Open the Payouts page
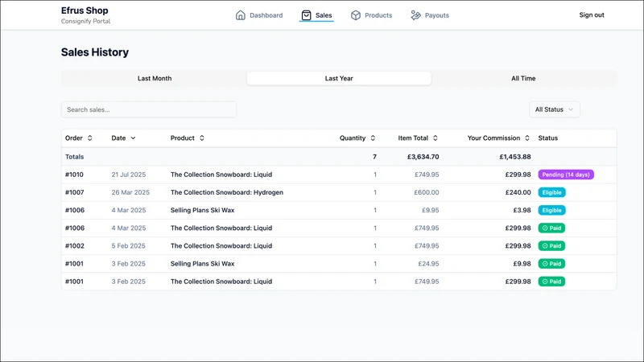The height and width of the screenshot is (362, 644). point(436,15)
